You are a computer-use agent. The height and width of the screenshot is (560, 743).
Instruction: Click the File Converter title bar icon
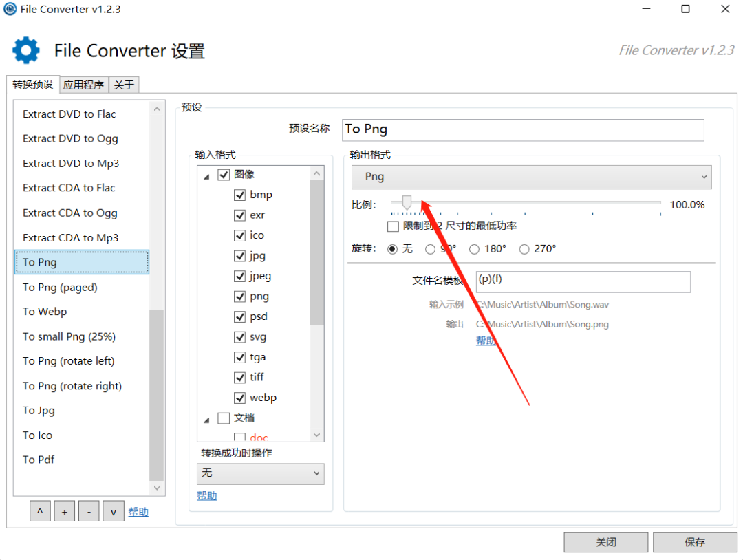pyautogui.click(x=9, y=9)
